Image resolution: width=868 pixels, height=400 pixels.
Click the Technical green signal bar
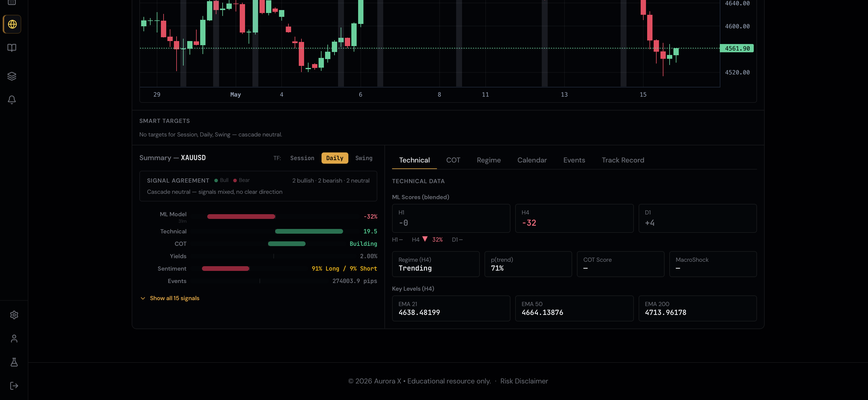click(309, 231)
